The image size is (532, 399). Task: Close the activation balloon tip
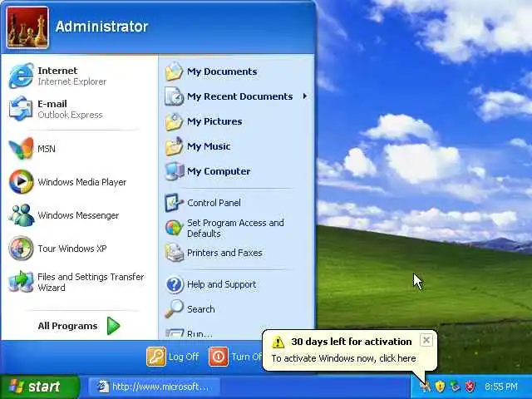pos(426,340)
